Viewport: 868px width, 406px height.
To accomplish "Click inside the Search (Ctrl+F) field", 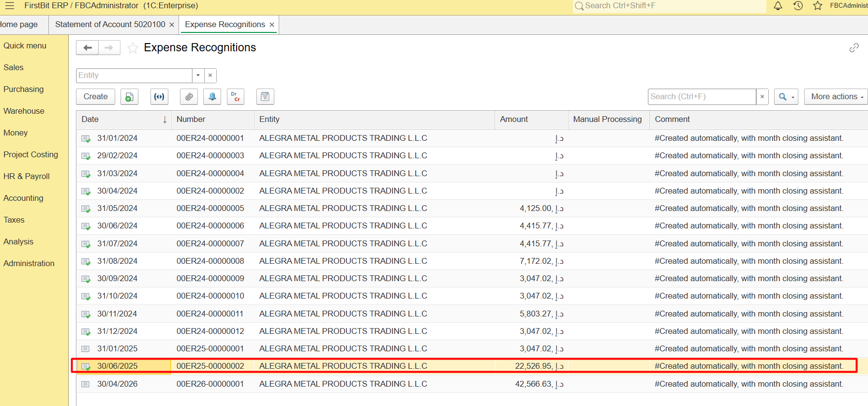I will pyautogui.click(x=702, y=97).
